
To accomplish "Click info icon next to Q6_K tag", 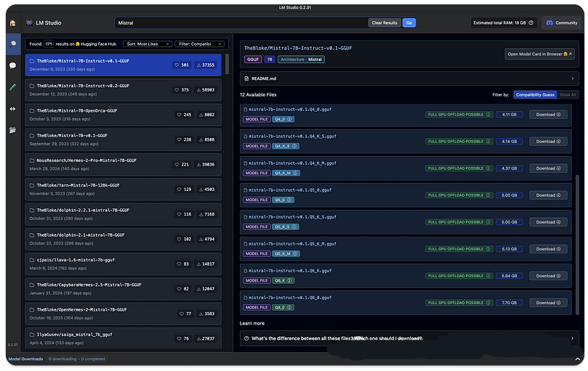I will coord(289,281).
